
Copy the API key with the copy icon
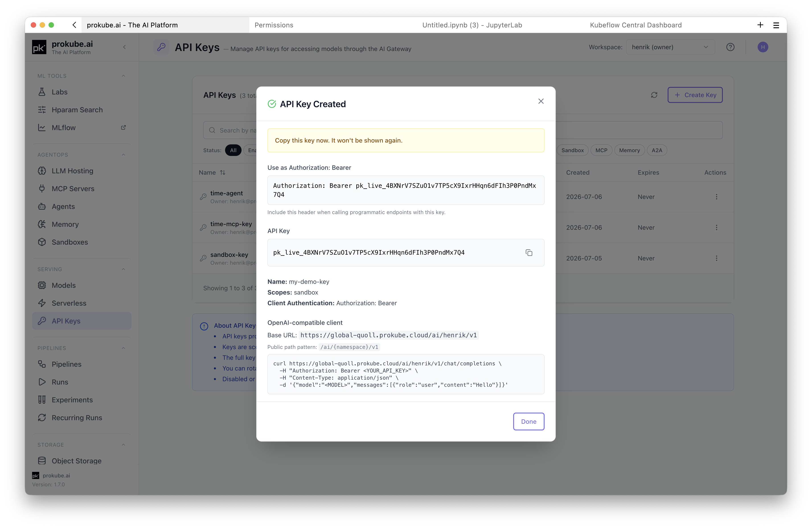pyautogui.click(x=529, y=253)
